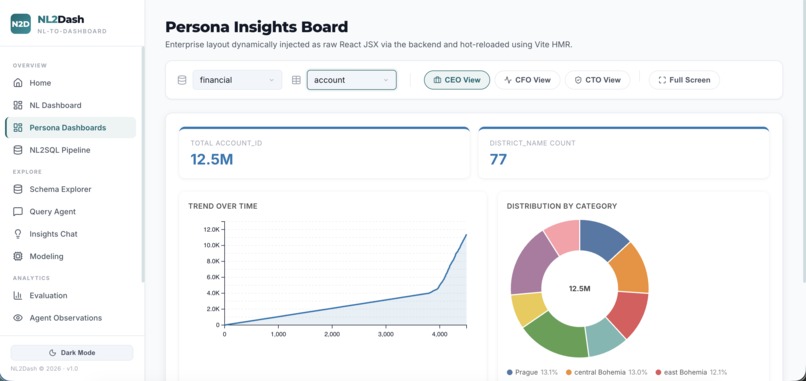Click the Query Agent chat icon
Screen dimensions: 806x381
click(18, 211)
